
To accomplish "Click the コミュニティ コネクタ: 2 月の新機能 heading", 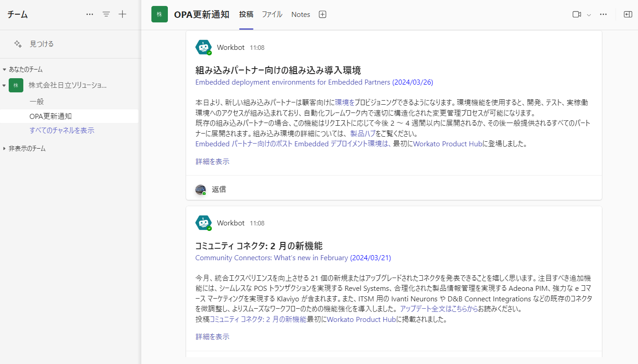I will pos(259,246).
